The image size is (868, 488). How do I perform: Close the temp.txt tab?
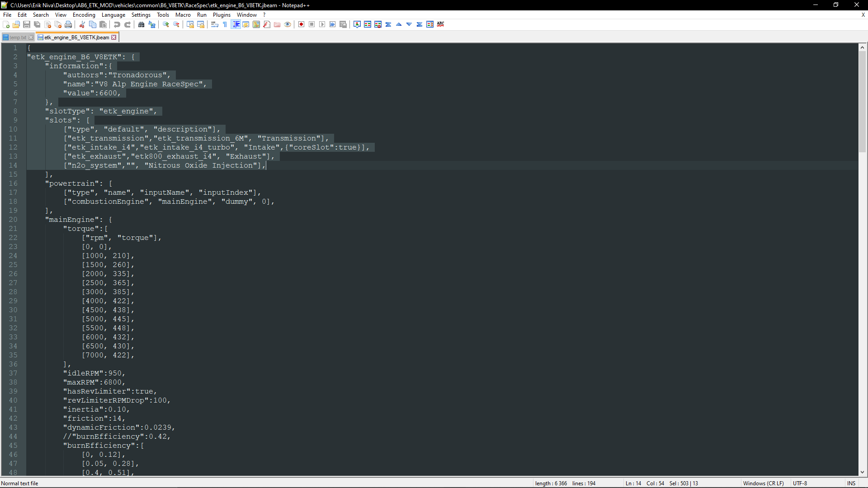(x=31, y=38)
